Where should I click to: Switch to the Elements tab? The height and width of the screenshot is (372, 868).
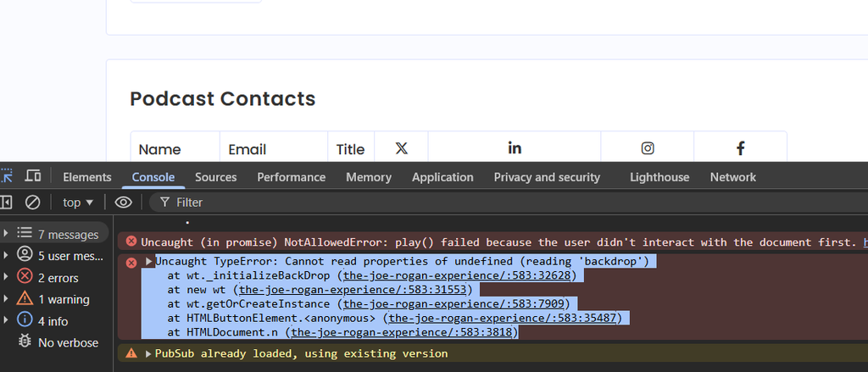coord(87,177)
